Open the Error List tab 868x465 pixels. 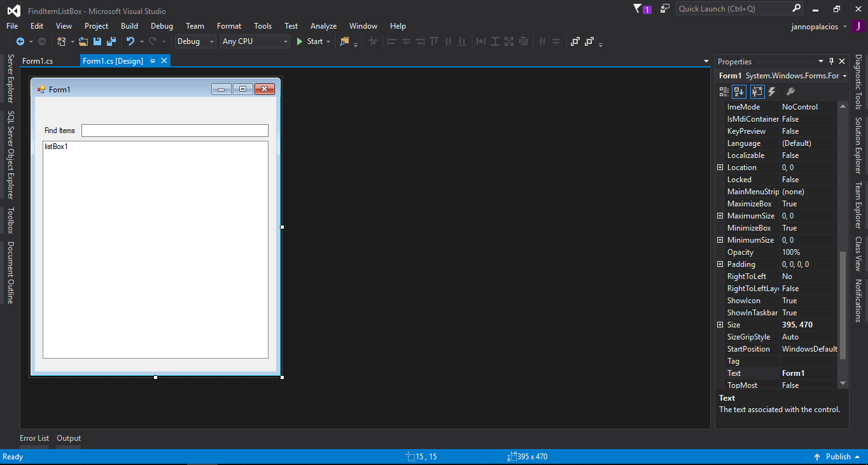pos(34,438)
